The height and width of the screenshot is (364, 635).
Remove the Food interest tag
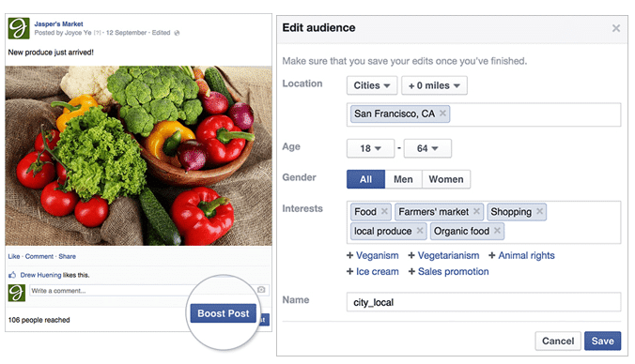click(384, 211)
